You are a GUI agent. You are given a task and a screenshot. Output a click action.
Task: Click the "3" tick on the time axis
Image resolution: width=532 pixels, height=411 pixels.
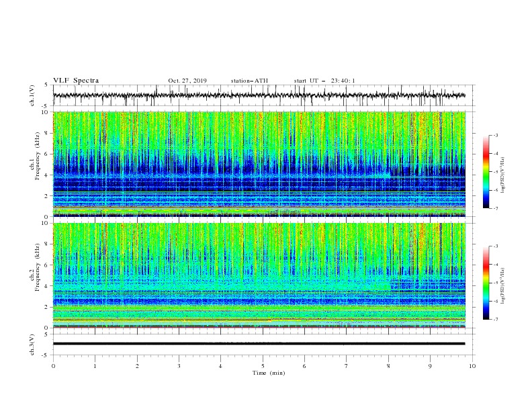pyautogui.click(x=179, y=366)
